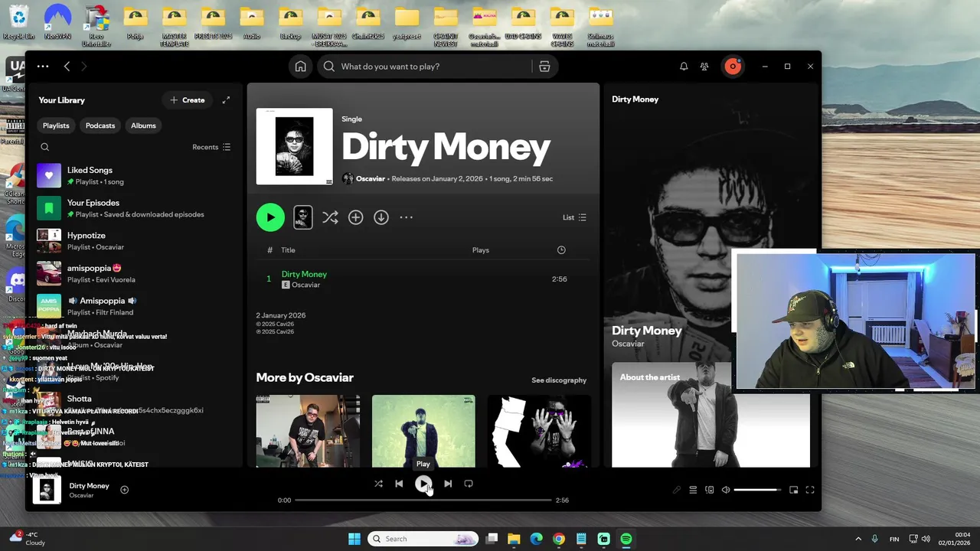Open Friend Activity icon in top bar

[x=704, y=67]
